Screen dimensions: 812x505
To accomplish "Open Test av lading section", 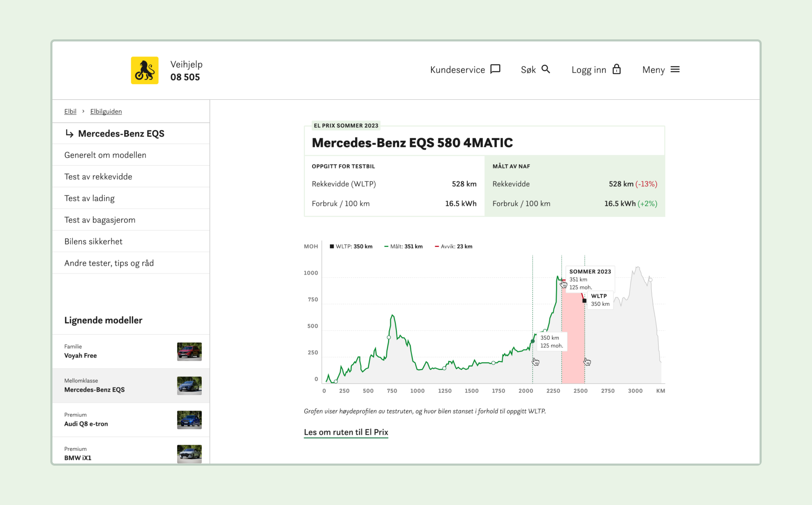I will [x=131, y=198].
